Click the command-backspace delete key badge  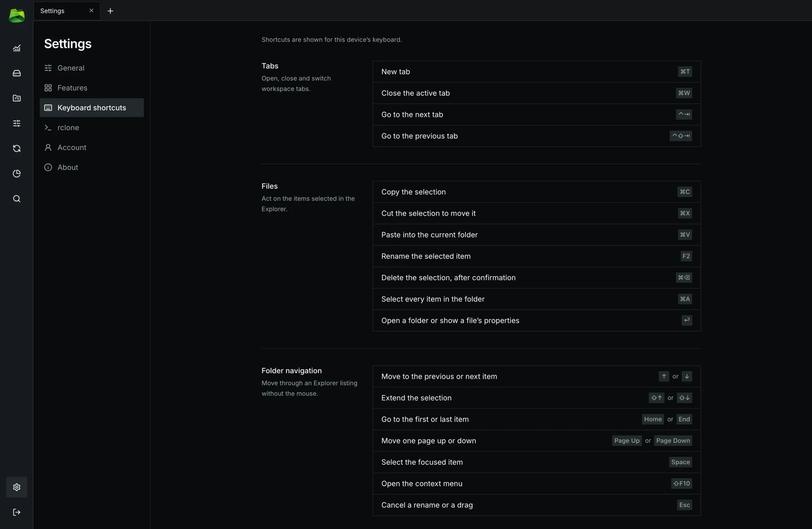[684, 278]
